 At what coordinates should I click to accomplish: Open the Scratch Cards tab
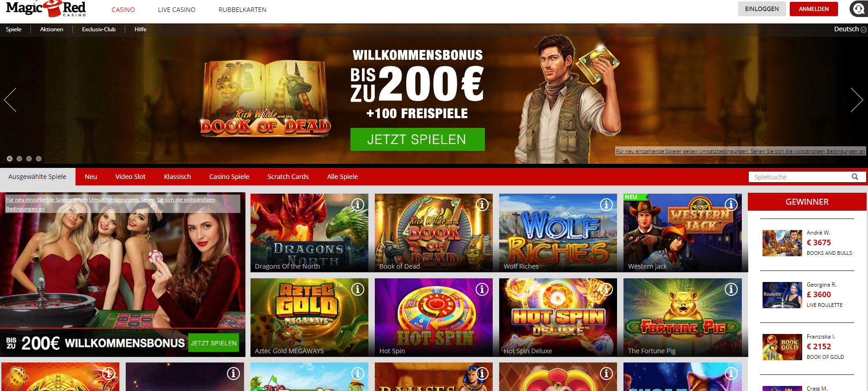(x=288, y=177)
